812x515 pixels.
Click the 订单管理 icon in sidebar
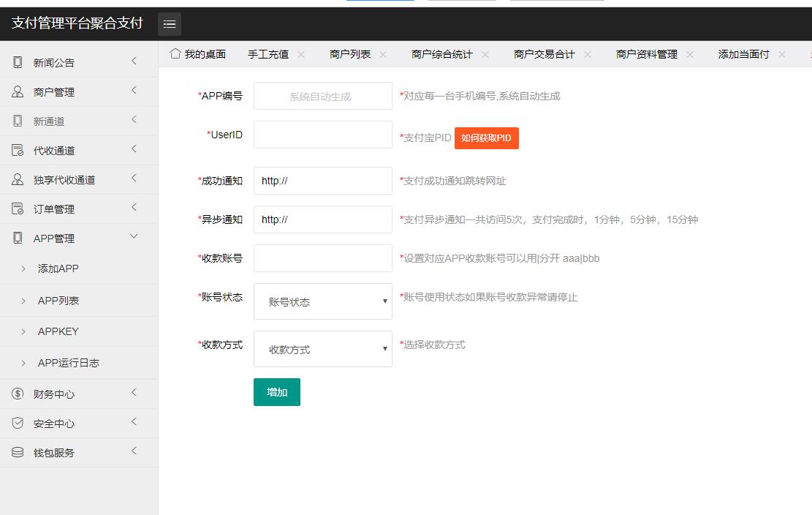pyautogui.click(x=18, y=208)
